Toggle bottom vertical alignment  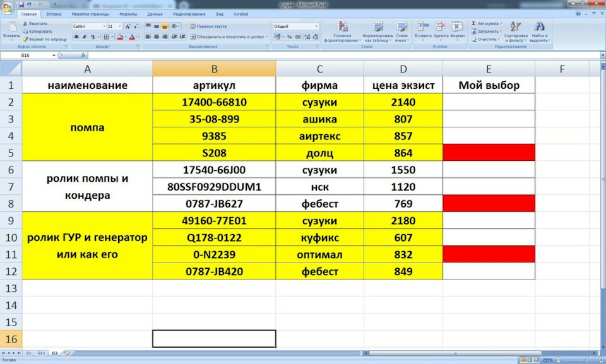coord(165,26)
